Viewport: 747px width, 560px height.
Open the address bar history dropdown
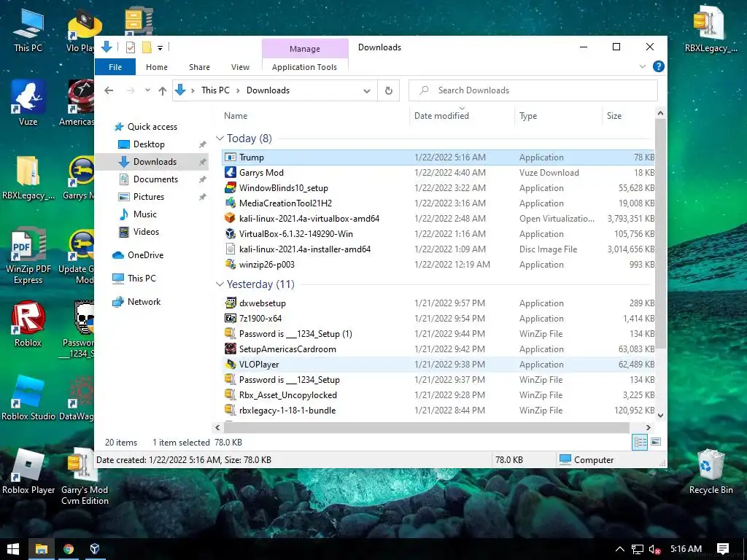367,90
